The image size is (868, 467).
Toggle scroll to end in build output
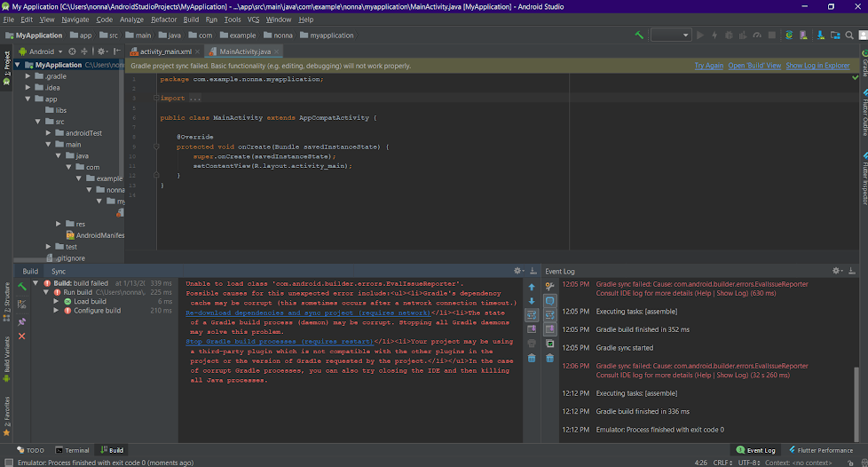(532, 329)
